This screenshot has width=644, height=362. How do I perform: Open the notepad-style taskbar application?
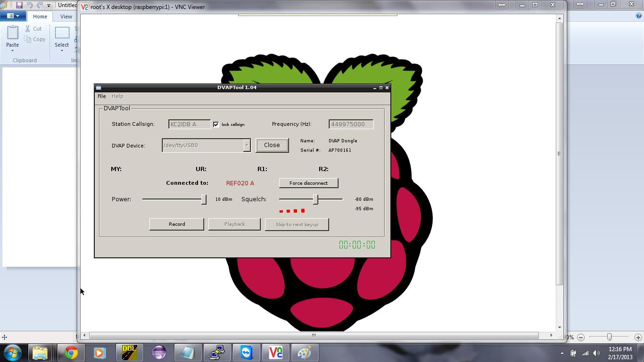(188, 353)
